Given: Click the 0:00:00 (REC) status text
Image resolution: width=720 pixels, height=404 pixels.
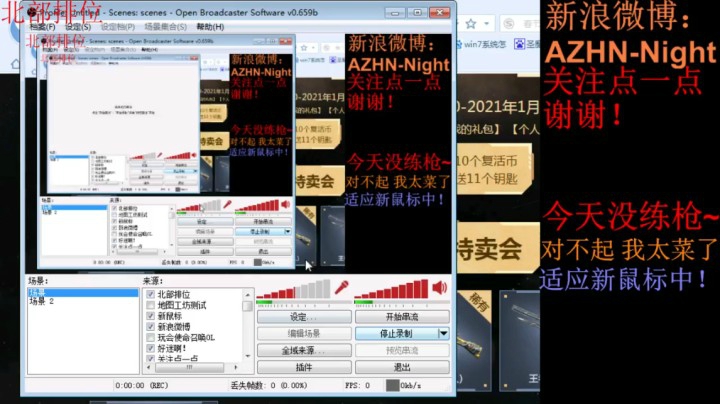Looking at the screenshot, I should click(141, 386).
